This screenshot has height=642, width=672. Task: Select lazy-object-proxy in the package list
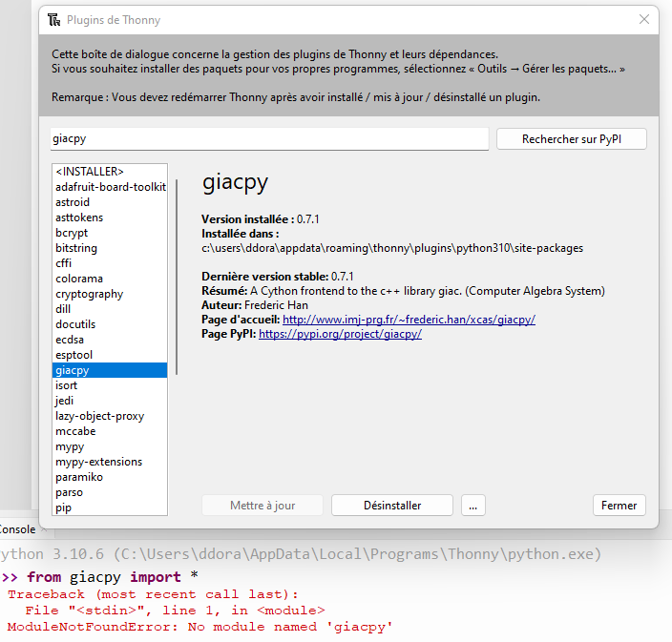click(x=109, y=416)
